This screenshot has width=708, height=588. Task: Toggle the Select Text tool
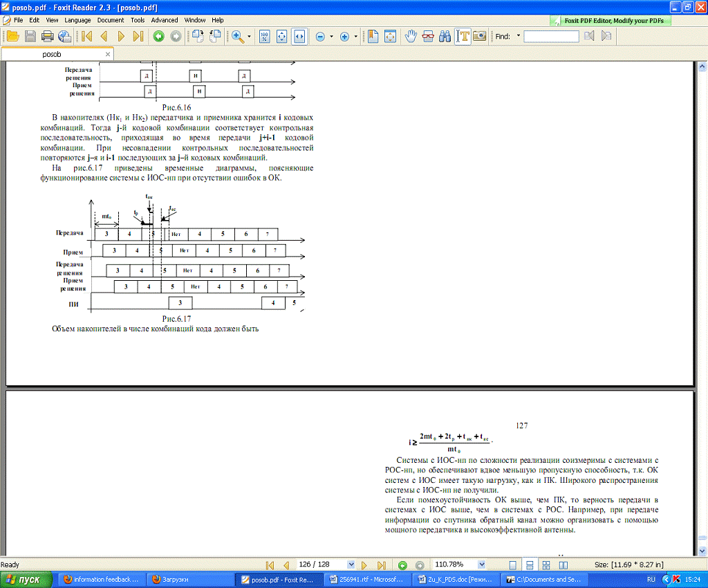point(463,36)
